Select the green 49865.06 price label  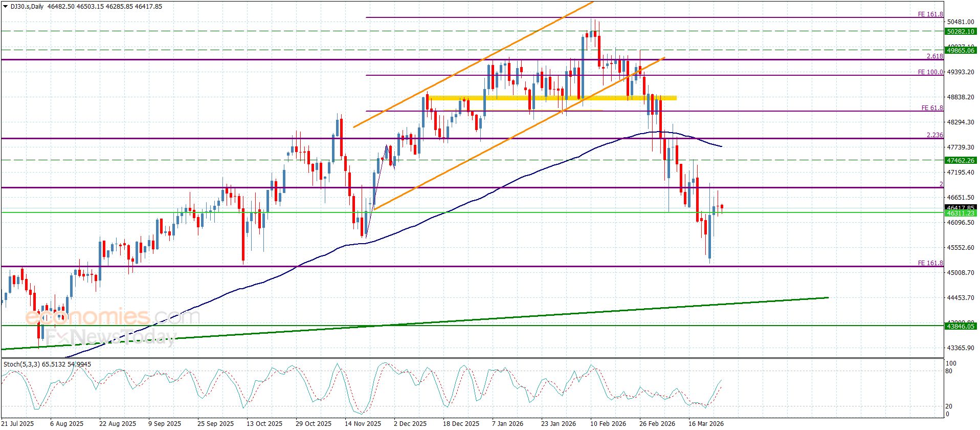960,50
